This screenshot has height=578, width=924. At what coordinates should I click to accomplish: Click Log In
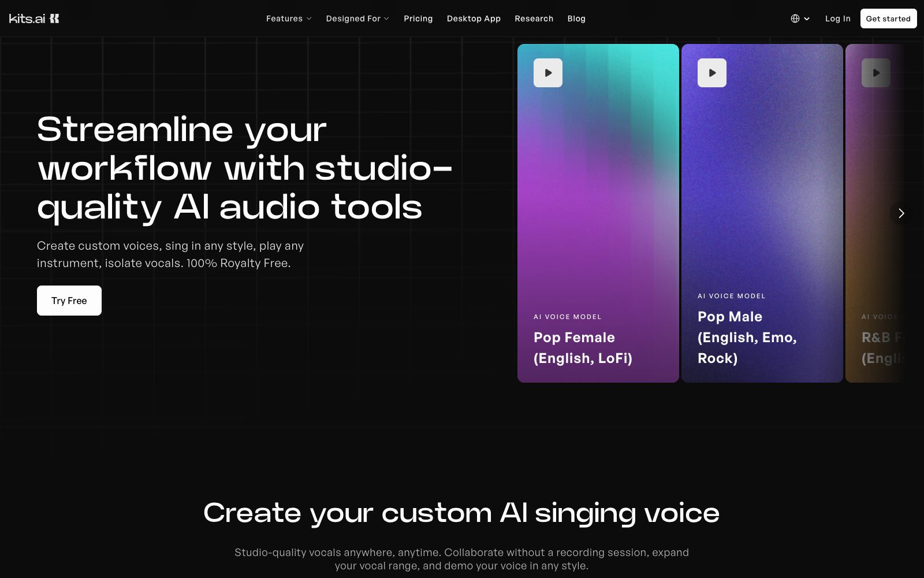point(837,18)
